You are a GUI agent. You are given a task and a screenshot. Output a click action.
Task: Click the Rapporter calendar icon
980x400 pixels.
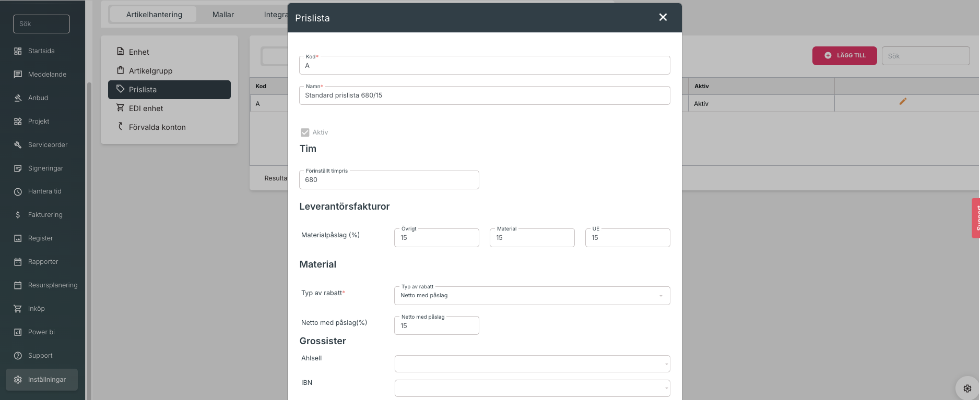pyautogui.click(x=18, y=262)
